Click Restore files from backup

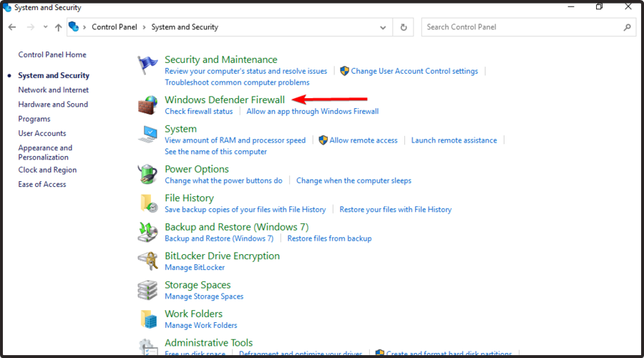click(x=329, y=238)
